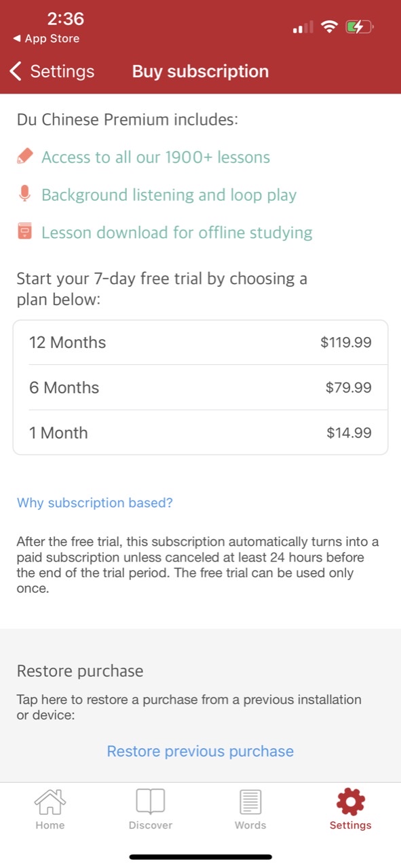
Task: Tap 'Lesson download for offline studying' text
Action: click(177, 233)
